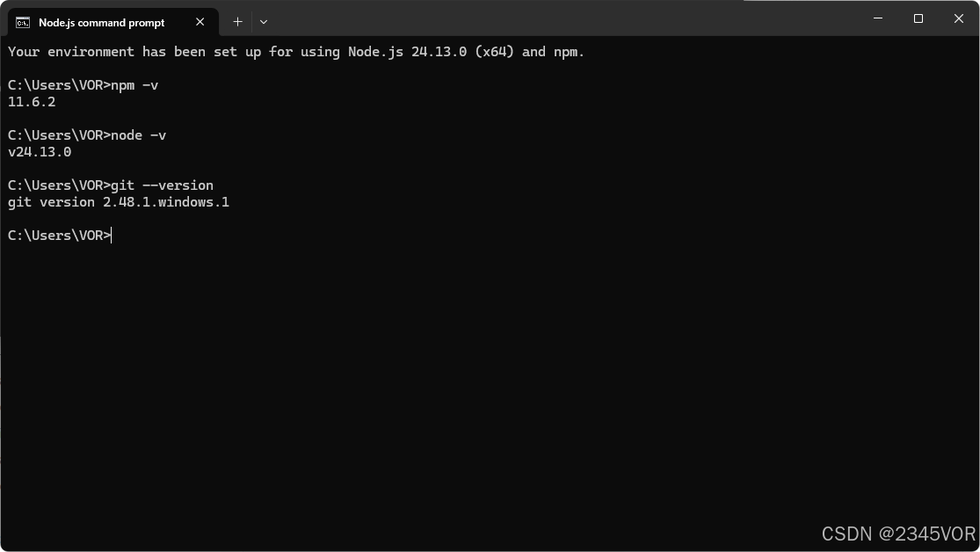
Task: Click the empty black terminal area center
Action: click(490, 375)
